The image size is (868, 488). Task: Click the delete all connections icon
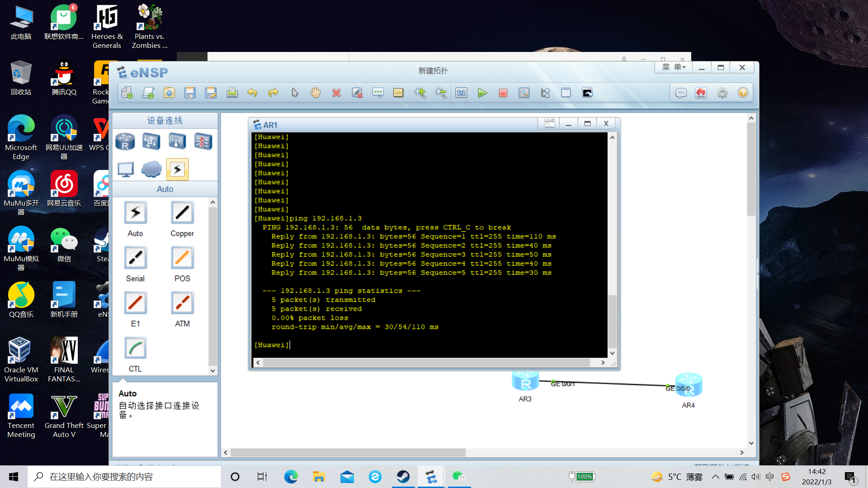pos(357,93)
